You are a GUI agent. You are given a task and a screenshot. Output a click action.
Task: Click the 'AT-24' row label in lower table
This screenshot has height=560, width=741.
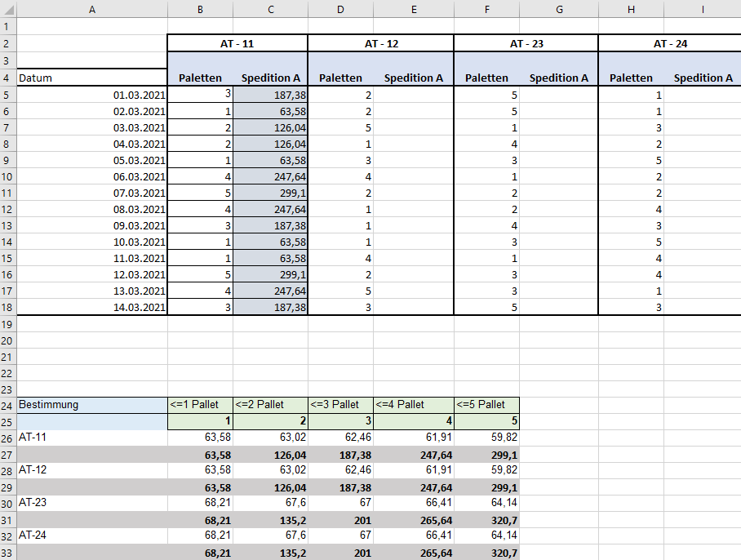click(92, 535)
